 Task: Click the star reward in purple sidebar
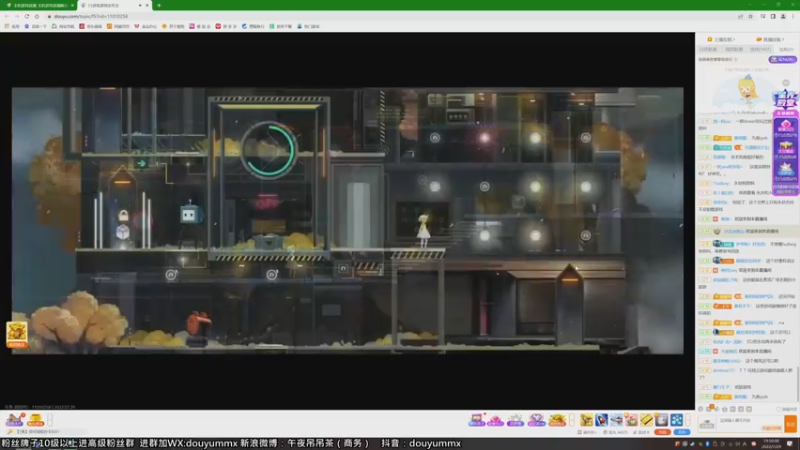(x=786, y=168)
